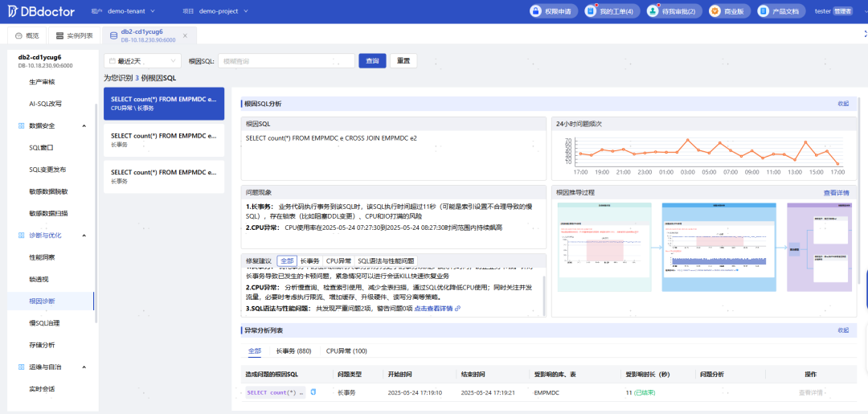Viewport: 868px width, 414px height.
Task: Open AI-SQL改写 in sidebar
Action: click(45, 104)
